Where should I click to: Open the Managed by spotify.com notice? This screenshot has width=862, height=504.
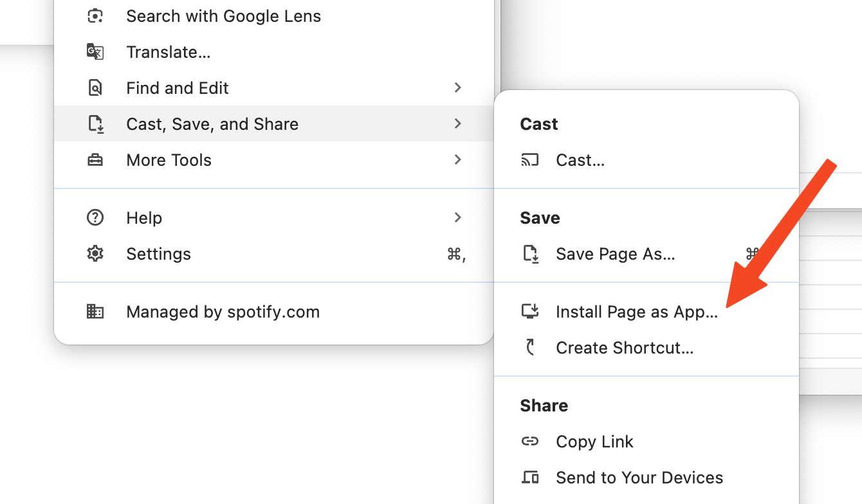tap(223, 312)
